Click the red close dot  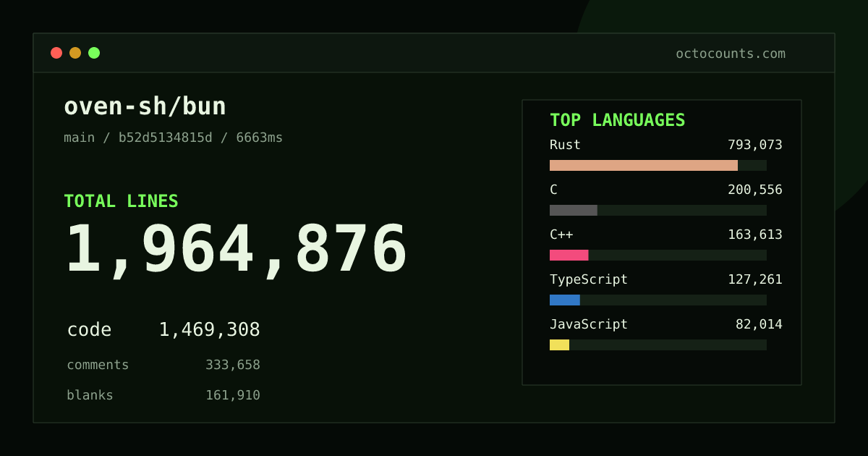tap(56, 53)
